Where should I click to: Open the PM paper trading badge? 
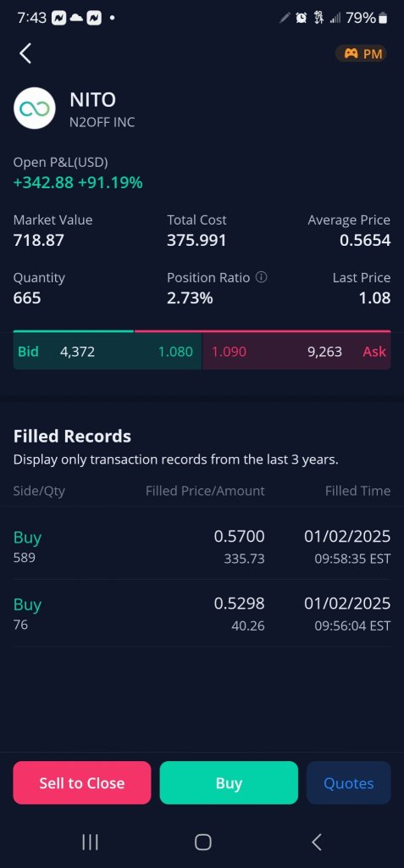[362, 53]
